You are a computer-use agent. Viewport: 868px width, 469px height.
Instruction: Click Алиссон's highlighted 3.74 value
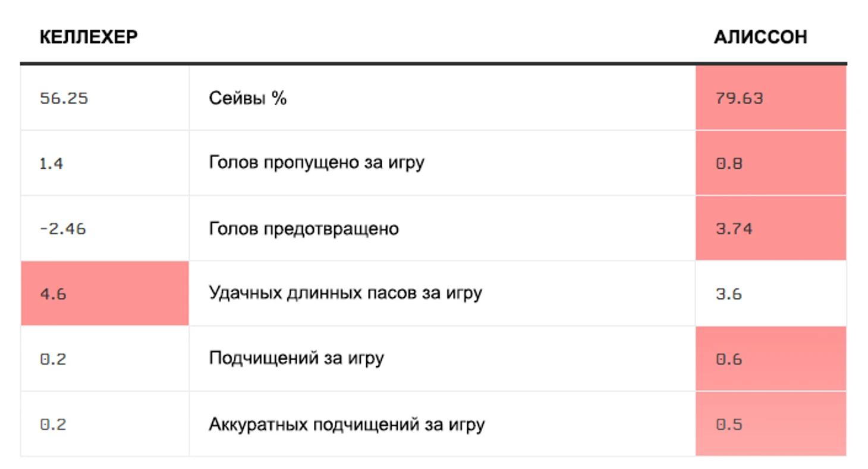770,229
